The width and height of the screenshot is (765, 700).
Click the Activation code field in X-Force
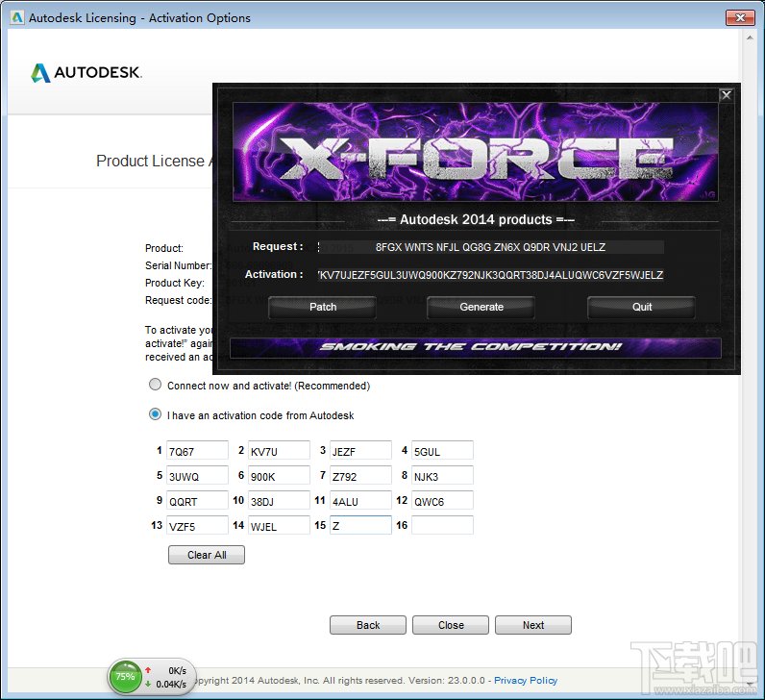[490, 275]
